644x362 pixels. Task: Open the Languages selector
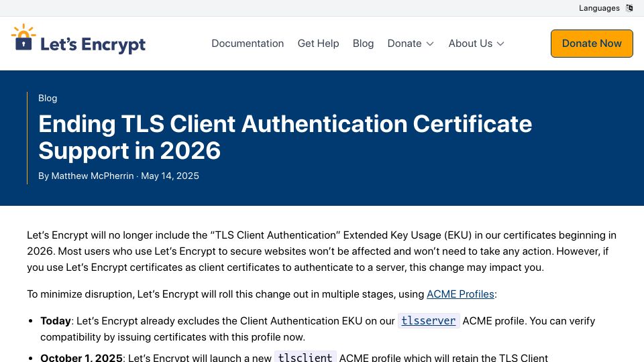(x=606, y=8)
